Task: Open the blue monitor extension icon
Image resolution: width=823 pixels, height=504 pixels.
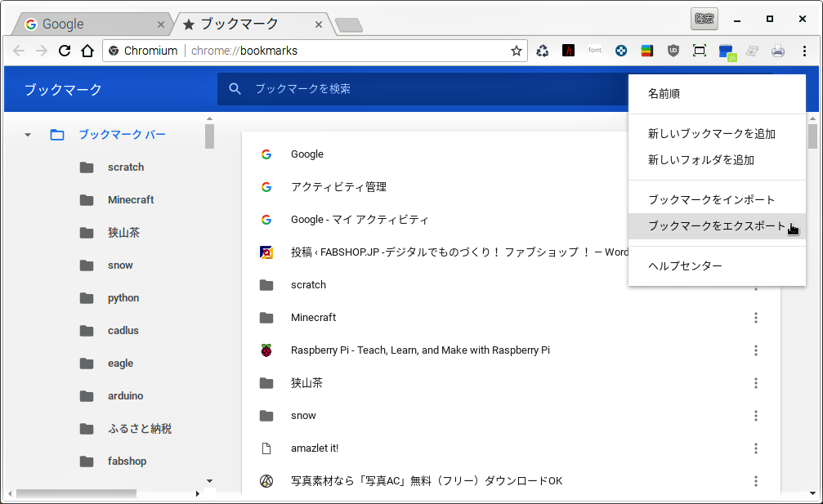Action: (x=727, y=52)
